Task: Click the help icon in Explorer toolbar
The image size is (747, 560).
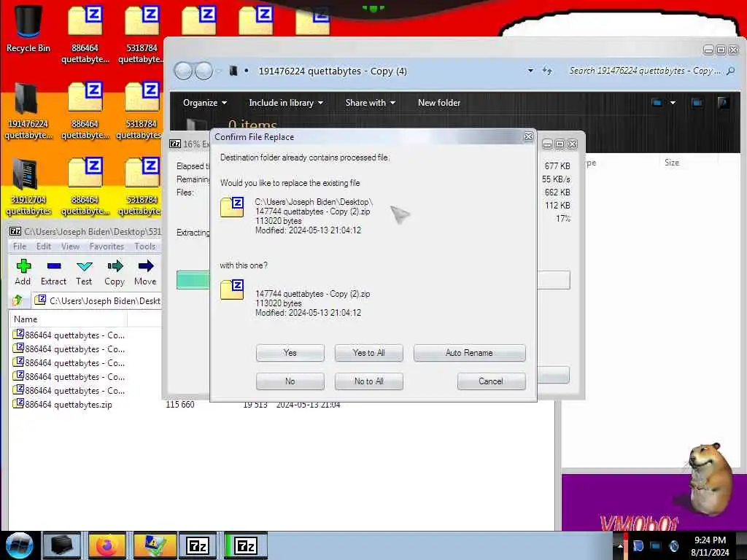Action: 723,102
